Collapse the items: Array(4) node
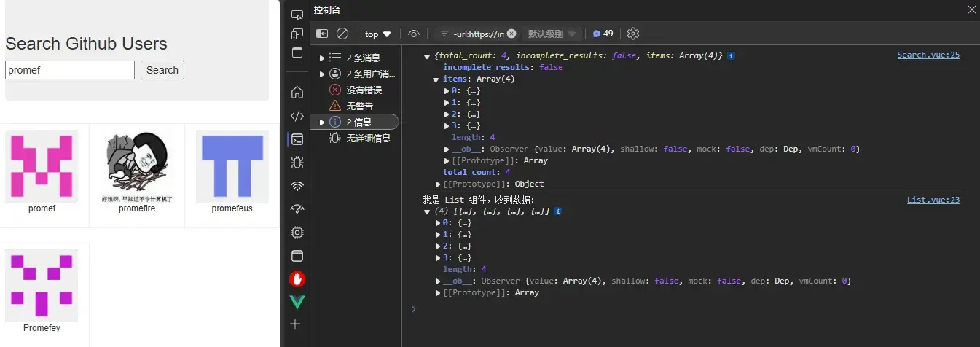The image size is (980, 347). [436, 79]
